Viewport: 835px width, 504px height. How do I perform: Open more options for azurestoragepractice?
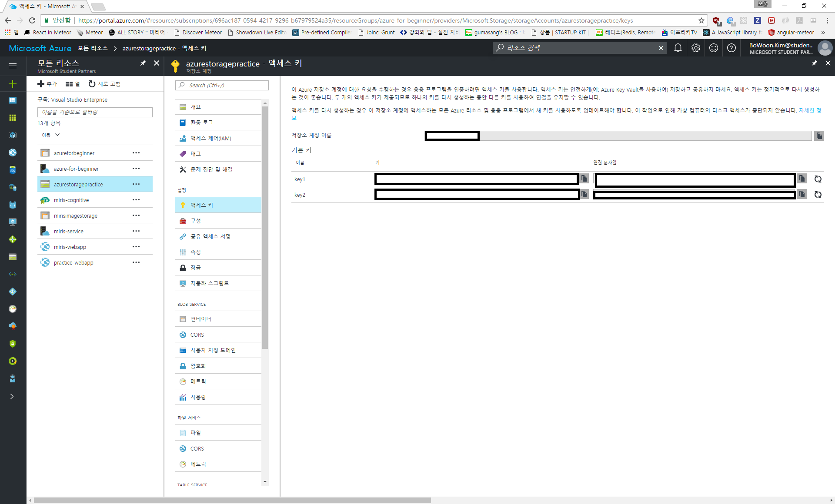click(x=136, y=184)
